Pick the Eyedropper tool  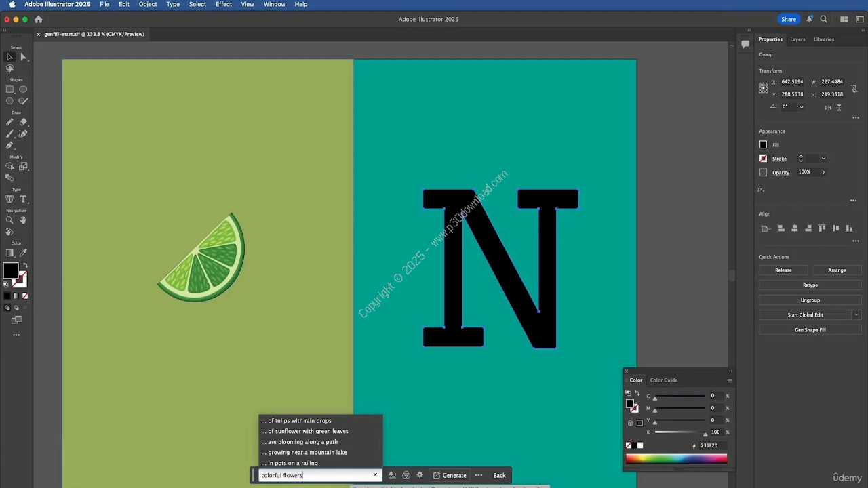(23, 253)
